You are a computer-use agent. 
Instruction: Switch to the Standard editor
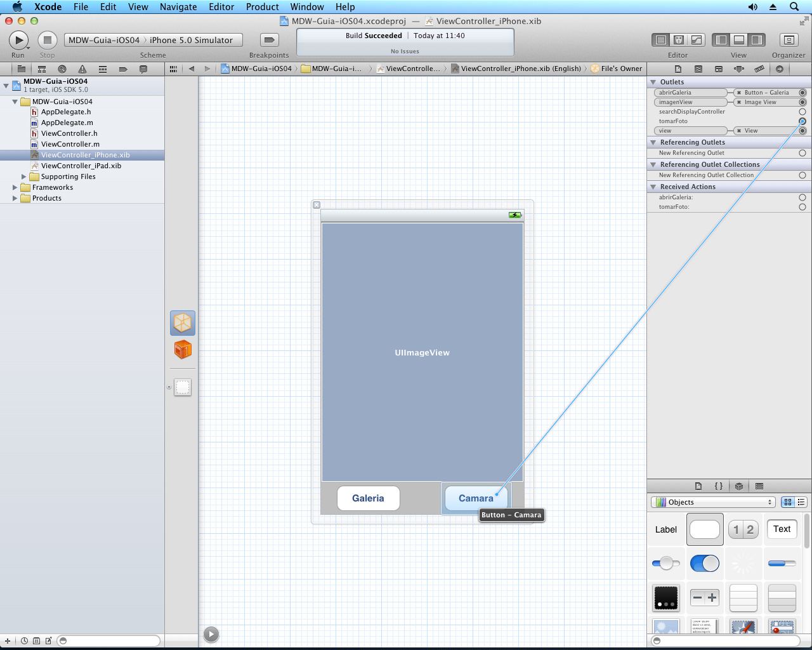click(x=660, y=40)
